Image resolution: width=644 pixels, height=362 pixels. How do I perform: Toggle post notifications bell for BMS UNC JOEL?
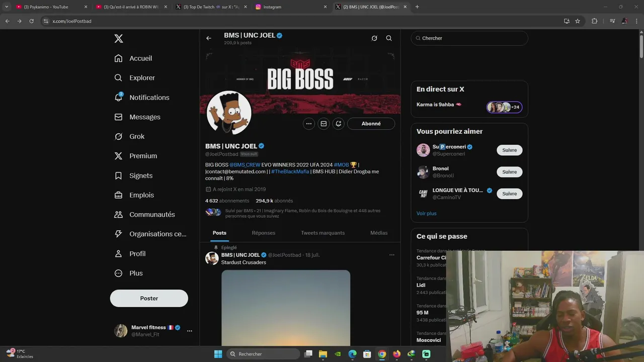pos(339,124)
